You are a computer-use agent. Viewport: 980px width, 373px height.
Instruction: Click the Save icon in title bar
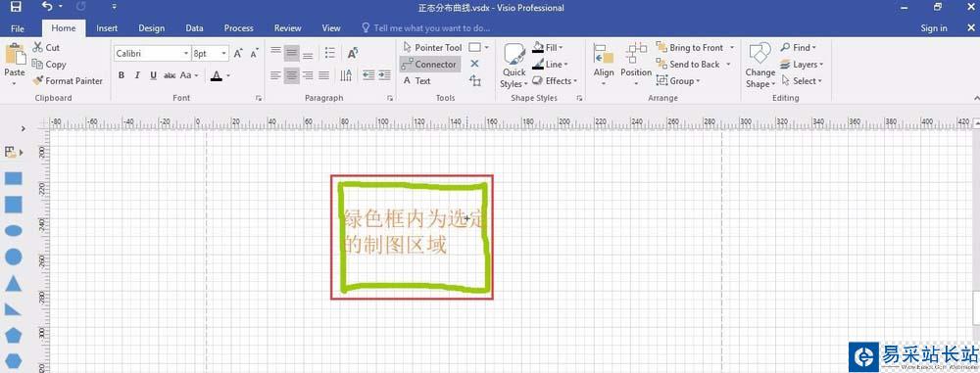(17, 7)
